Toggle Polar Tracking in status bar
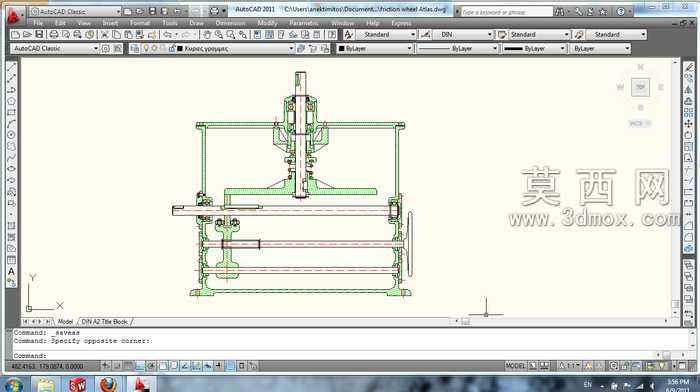The height and width of the screenshot is (392, 700). (151, 366)
